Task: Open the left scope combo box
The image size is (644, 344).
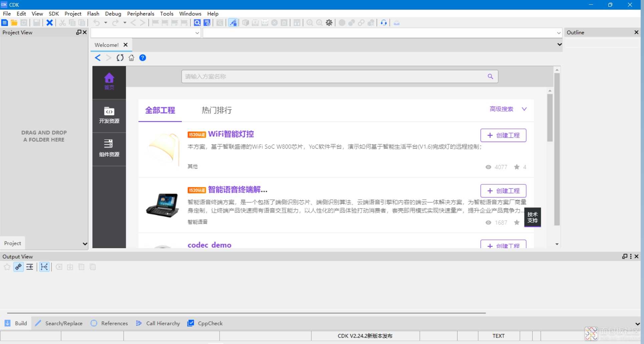Action: [146, 33]
